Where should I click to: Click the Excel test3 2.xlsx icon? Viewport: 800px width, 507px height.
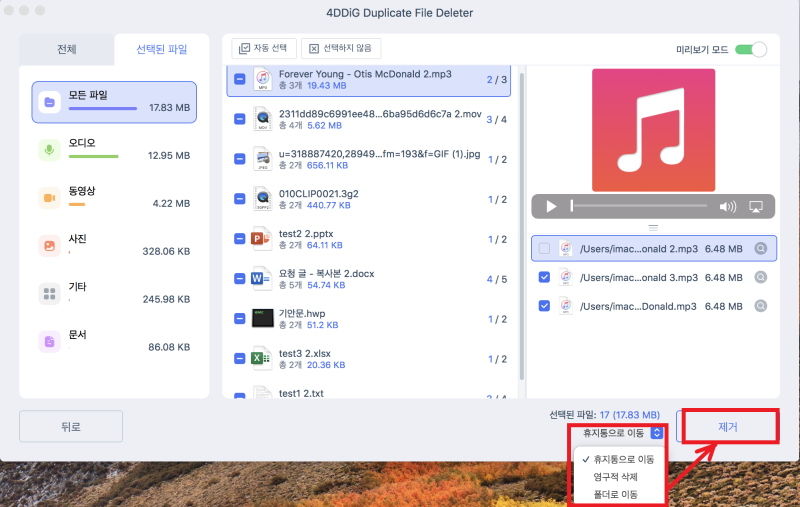click(261, 359)
